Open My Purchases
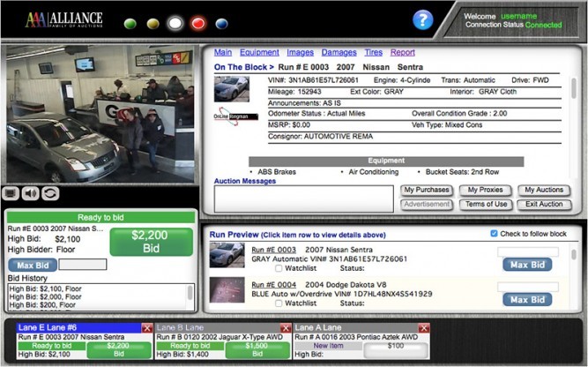This screenshot has height=367, width=588. pos(427,190)
